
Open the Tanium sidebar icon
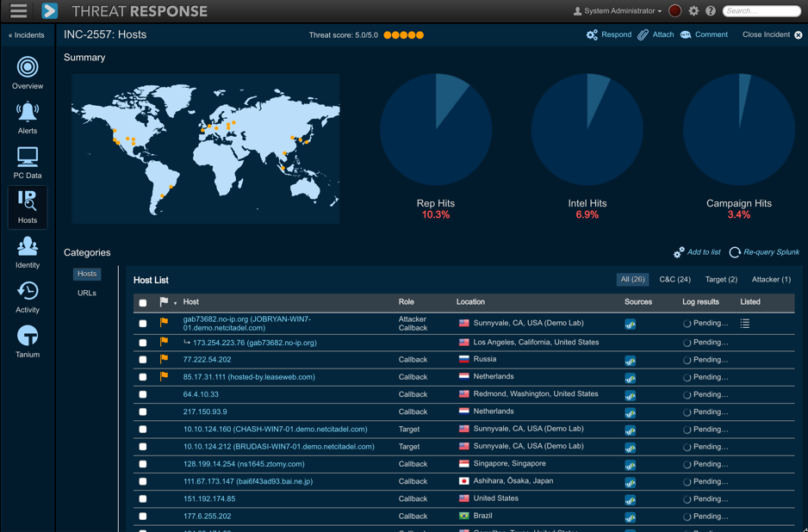tap(28, 337)
